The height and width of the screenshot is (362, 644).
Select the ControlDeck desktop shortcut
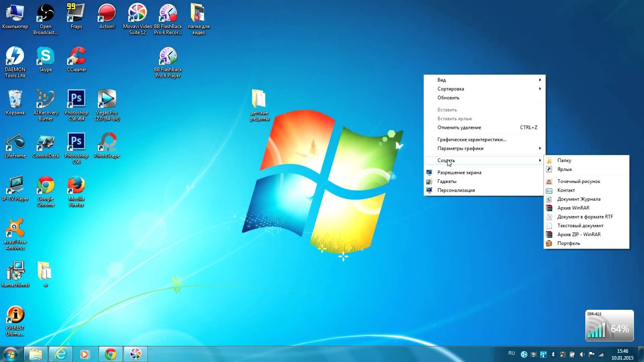(46, 146)
